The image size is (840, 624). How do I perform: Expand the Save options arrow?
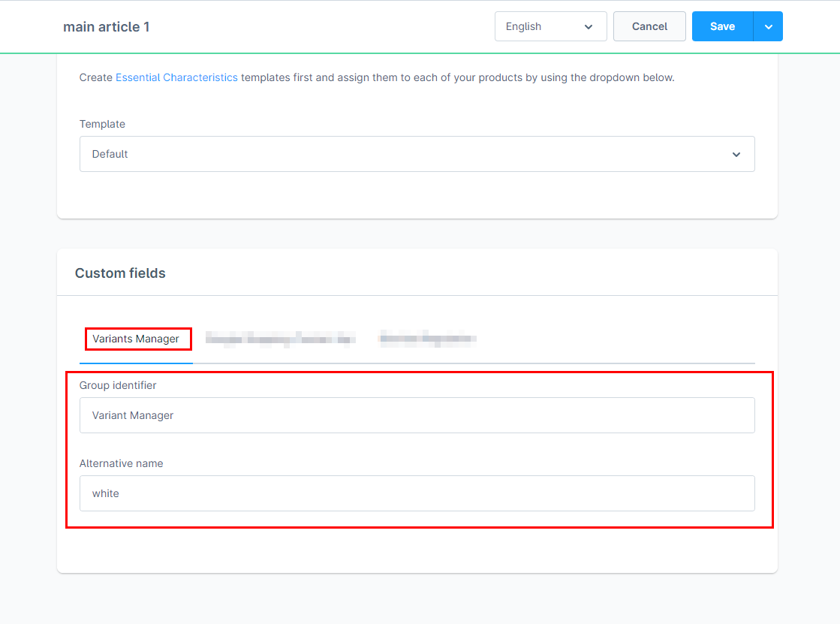click(x=768, y=26)
